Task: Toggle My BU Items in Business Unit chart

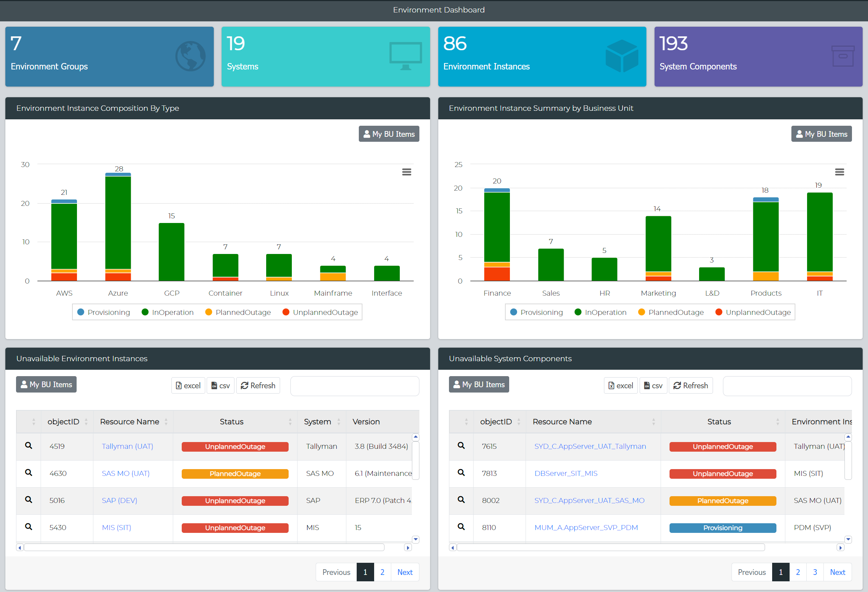Action: [x=821, y=134]
